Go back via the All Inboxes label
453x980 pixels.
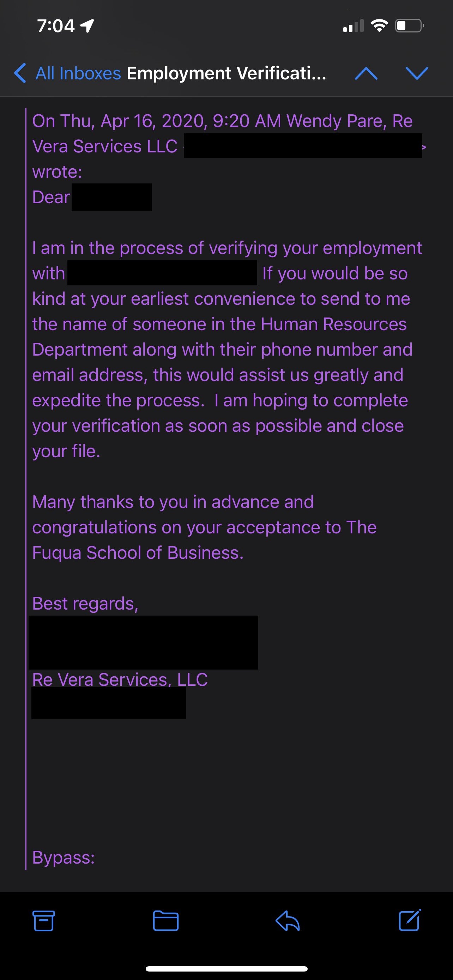[78, 73]
